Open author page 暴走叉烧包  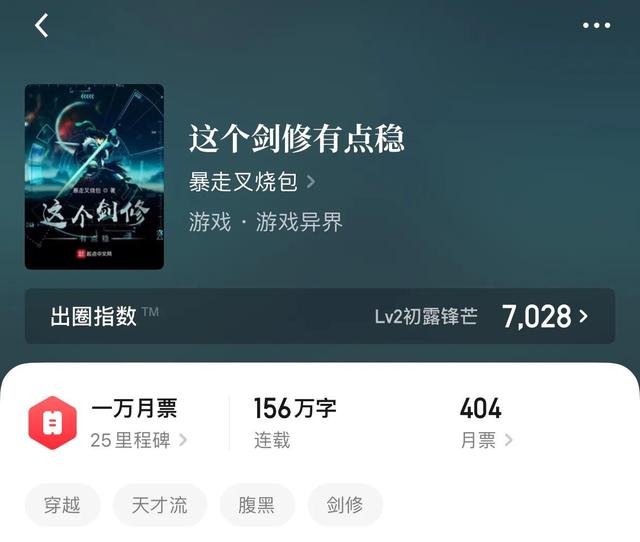coord(243,182)
